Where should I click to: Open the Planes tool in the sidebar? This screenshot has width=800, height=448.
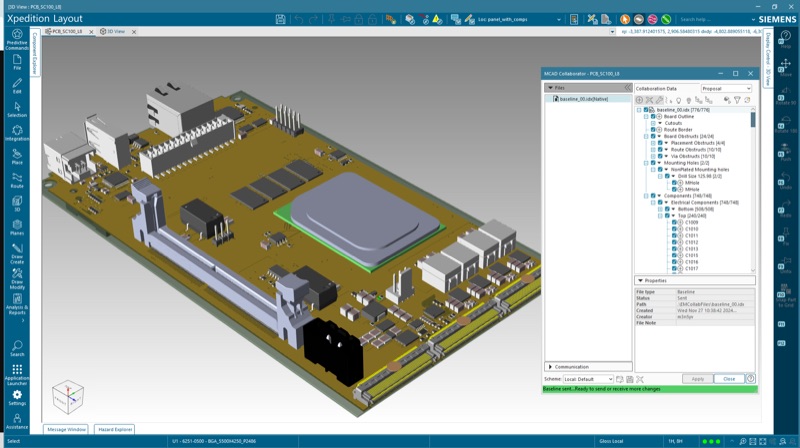17,227
